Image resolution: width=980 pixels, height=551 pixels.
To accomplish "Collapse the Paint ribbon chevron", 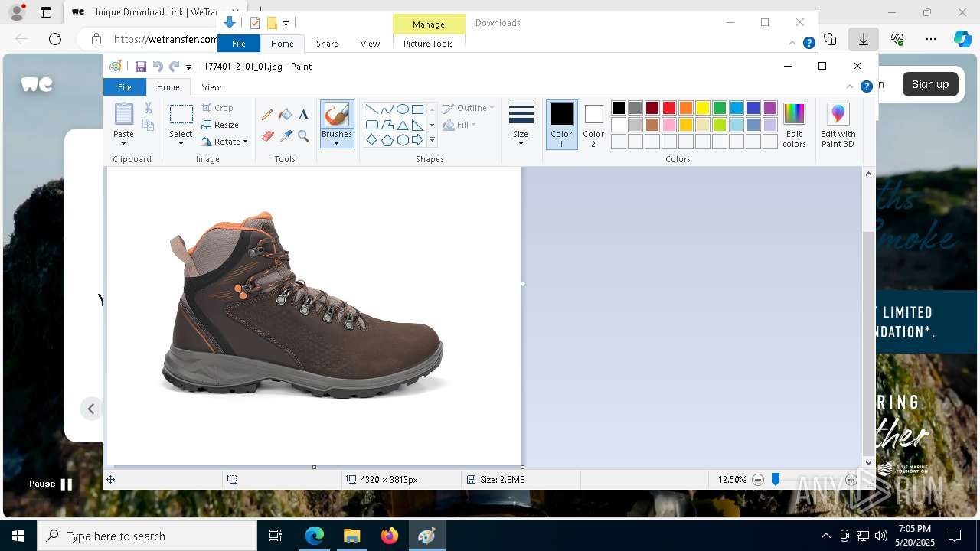I will point(850,86).
